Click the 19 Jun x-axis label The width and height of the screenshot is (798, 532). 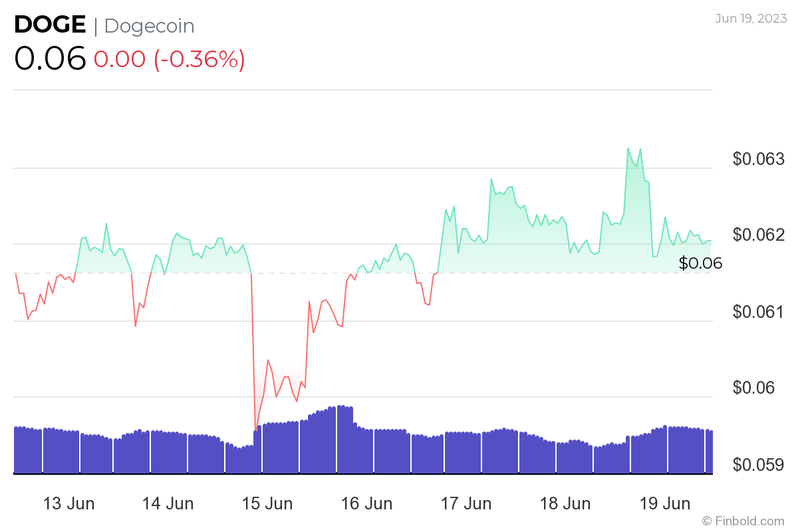[664, 503]
